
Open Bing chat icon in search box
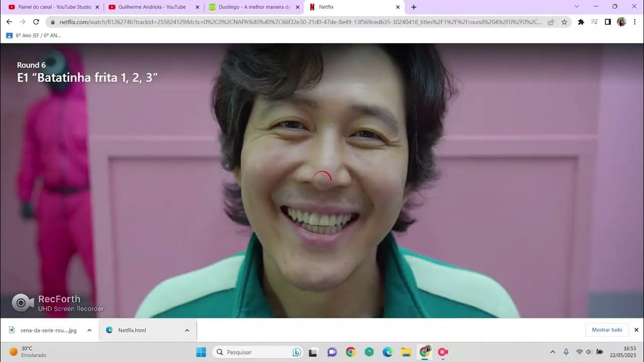297,352
